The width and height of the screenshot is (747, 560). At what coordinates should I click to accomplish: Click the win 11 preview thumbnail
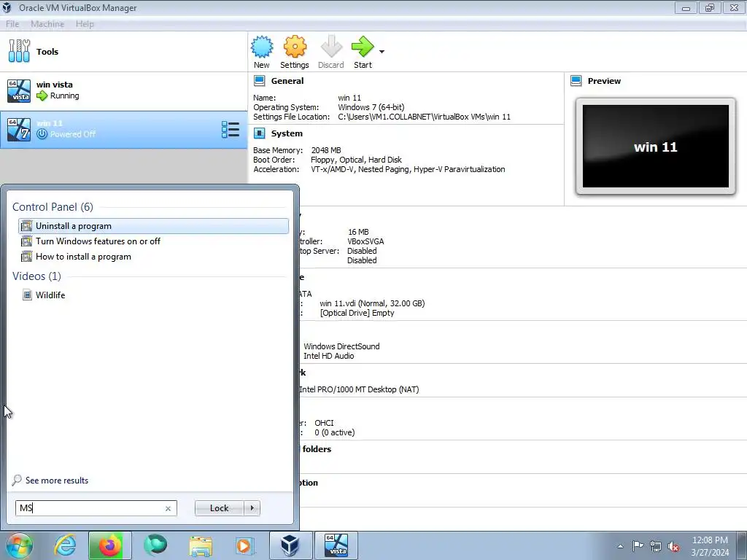coord(656,146)
